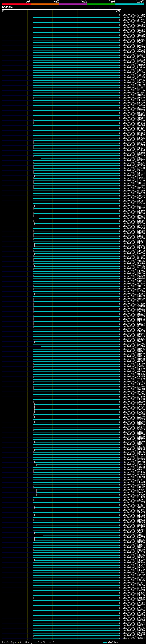Click the purple ~60% identity legend segment
The width and height of the screenshot is (146, 644).
click(73, 4)
